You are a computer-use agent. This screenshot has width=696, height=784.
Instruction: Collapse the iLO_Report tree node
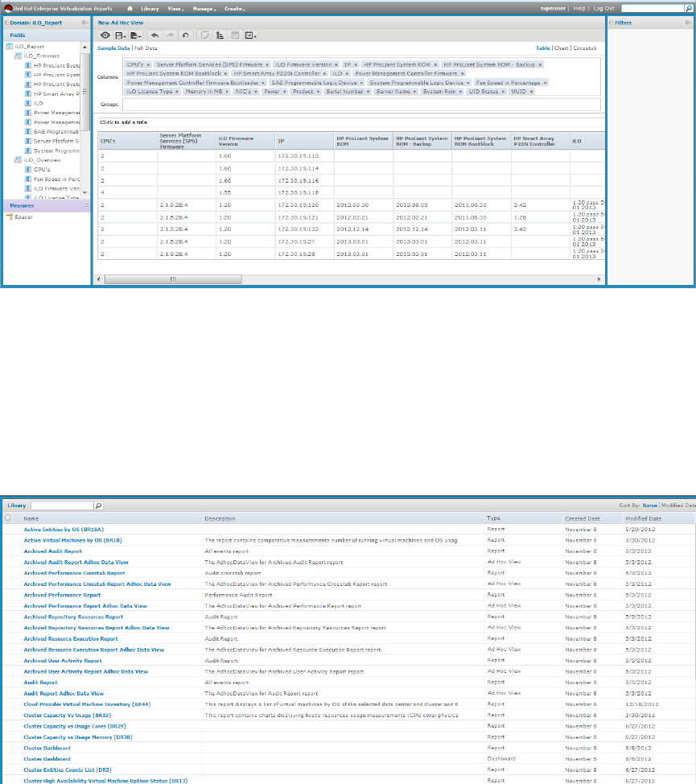click(x=9, y=47)
